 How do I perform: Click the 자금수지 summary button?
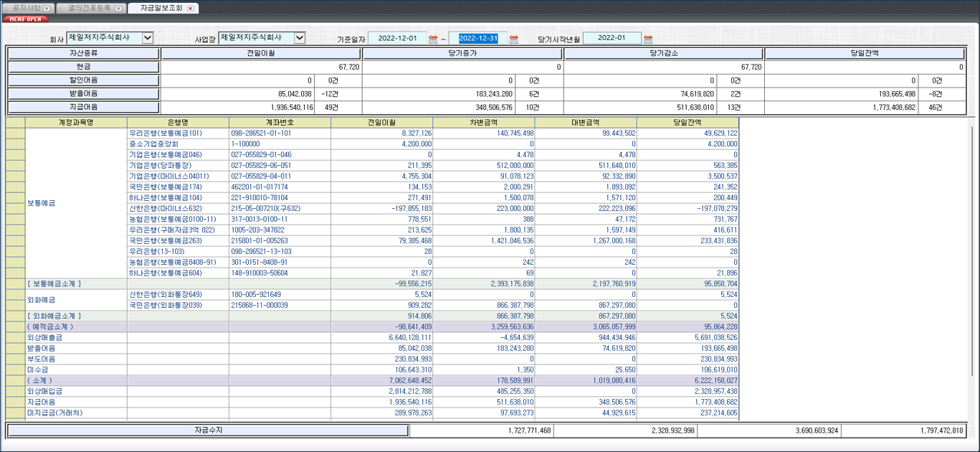208,428
